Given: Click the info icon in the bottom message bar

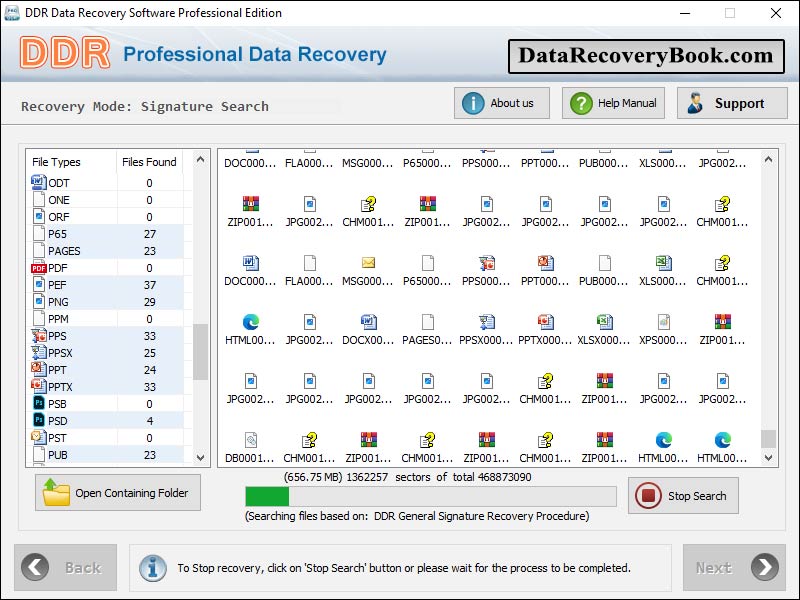Looking at the screenshot, I should click(x=152, y=568).
